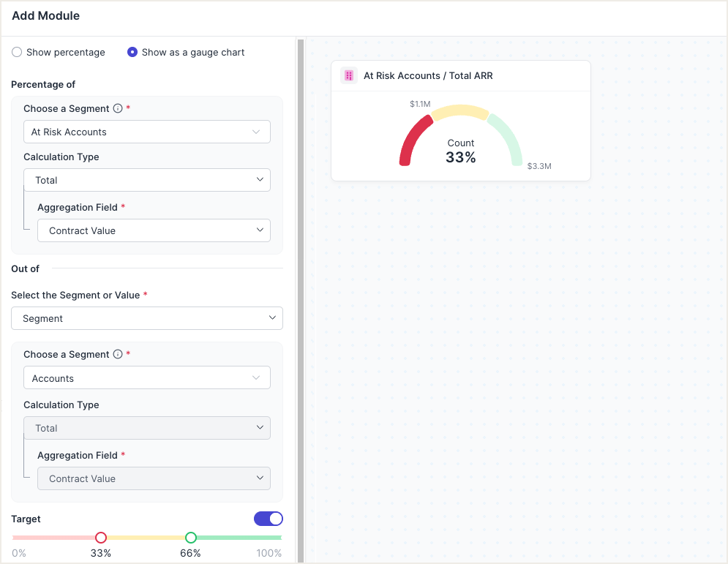Select the Show percentage radio option
The image size is (728, 564).
(x=17, y=53)
